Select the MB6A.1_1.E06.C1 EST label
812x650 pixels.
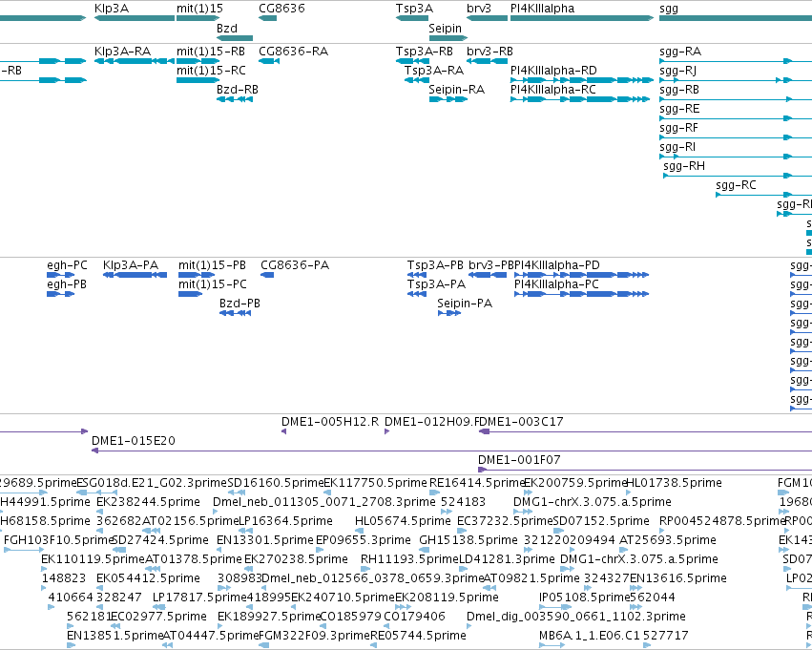[590, 636]
